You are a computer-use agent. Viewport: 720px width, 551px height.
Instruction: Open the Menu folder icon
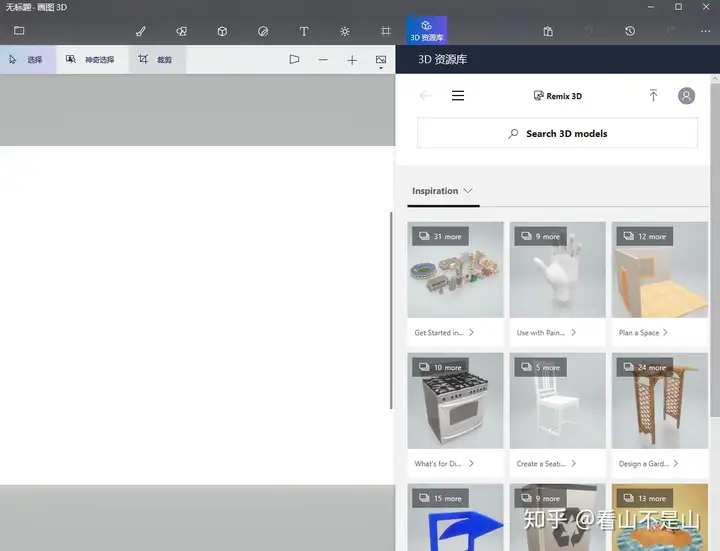pyautogui.click(x=19, y=31)
